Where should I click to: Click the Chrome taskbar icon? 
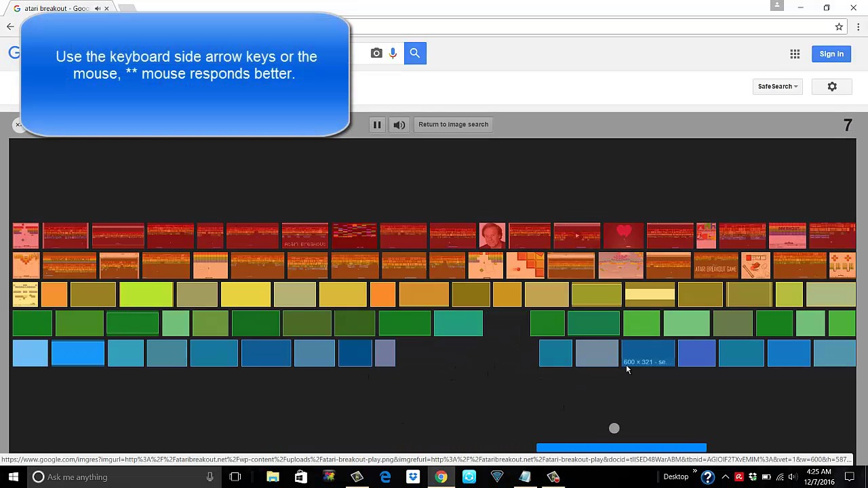[x=441, y=477]
